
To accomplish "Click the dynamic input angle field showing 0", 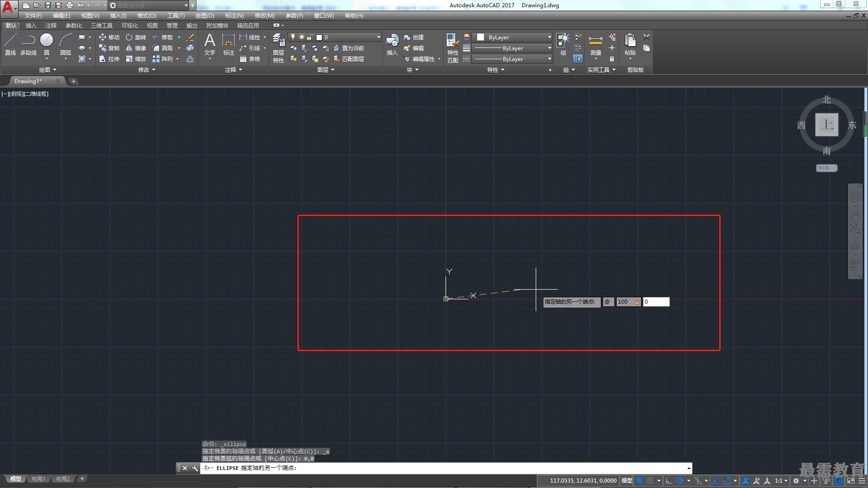I will tap(656, 302).
